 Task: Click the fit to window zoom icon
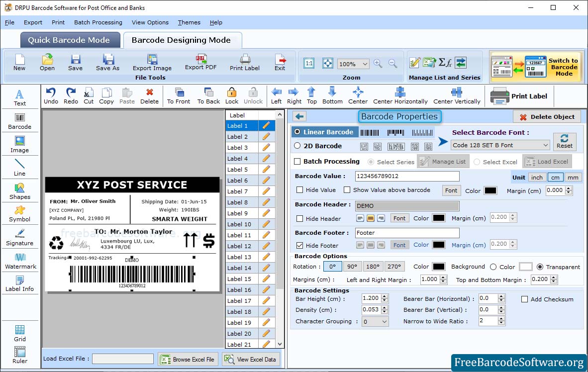coord(327,63)
